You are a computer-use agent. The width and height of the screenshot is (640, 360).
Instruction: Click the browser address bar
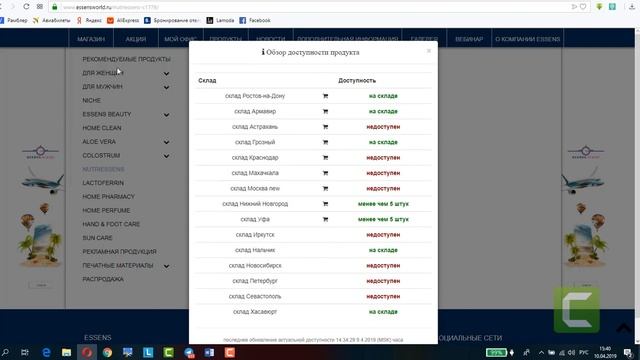pos(318,7)
